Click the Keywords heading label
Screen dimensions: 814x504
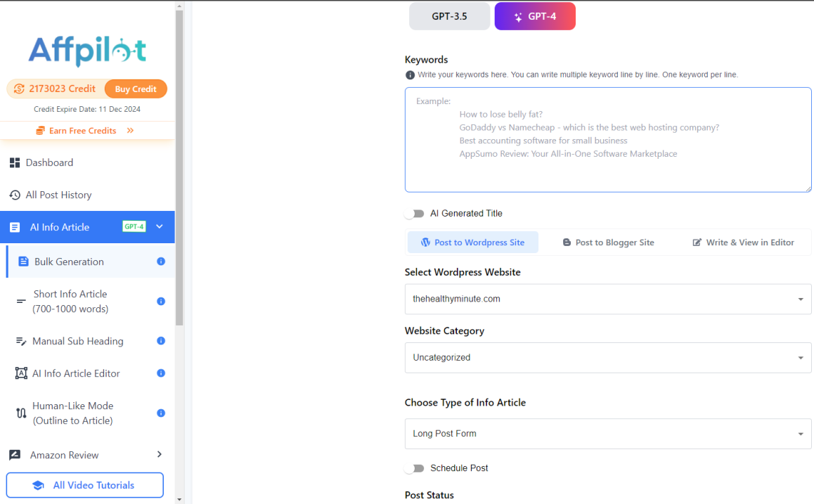[x=426, y=60]
